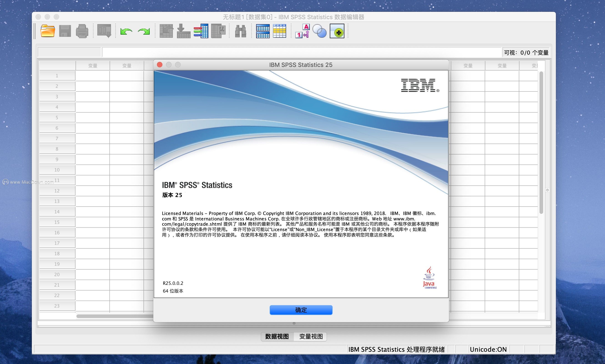
Task: Select row header 18
Action: 57,254
